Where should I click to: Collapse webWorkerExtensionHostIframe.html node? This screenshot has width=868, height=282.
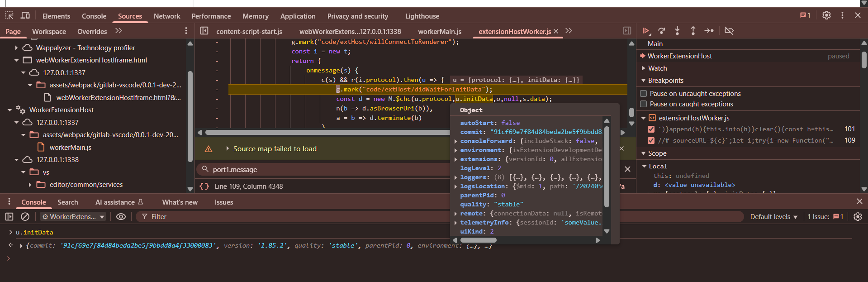click(x=16, y=60)
